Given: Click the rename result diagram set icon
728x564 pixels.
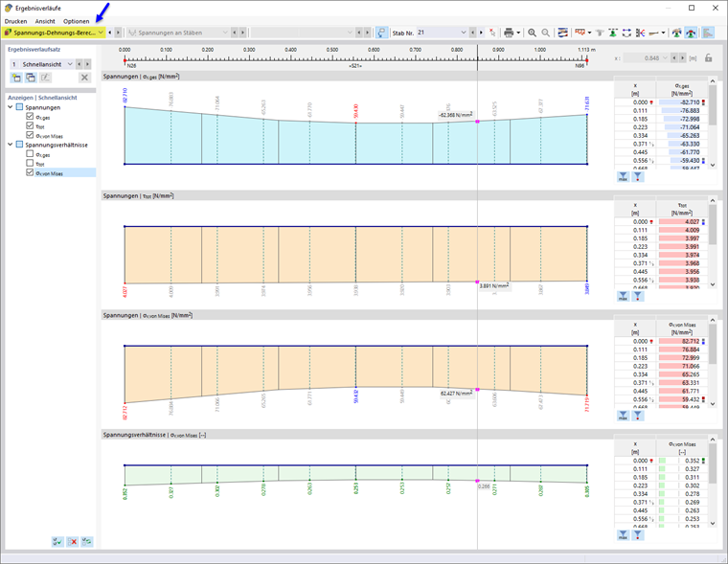Looking at the screenshot, I should click(x=45, y=78).
